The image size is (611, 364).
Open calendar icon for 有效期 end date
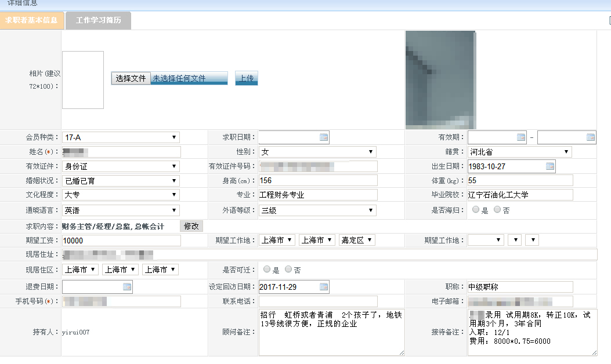click(590, 137)
